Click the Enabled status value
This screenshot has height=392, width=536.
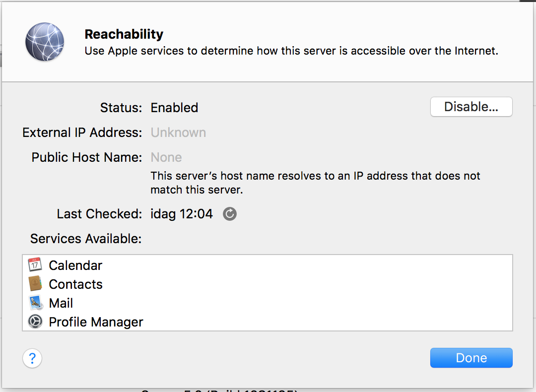[174, 108]
